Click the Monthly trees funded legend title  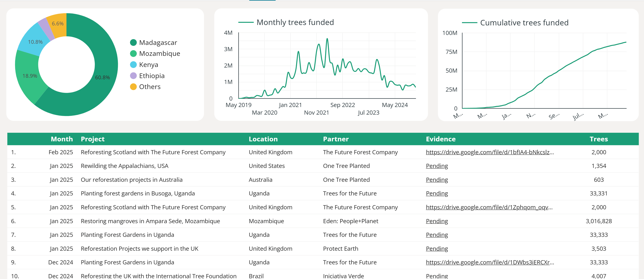click(295, 22)
